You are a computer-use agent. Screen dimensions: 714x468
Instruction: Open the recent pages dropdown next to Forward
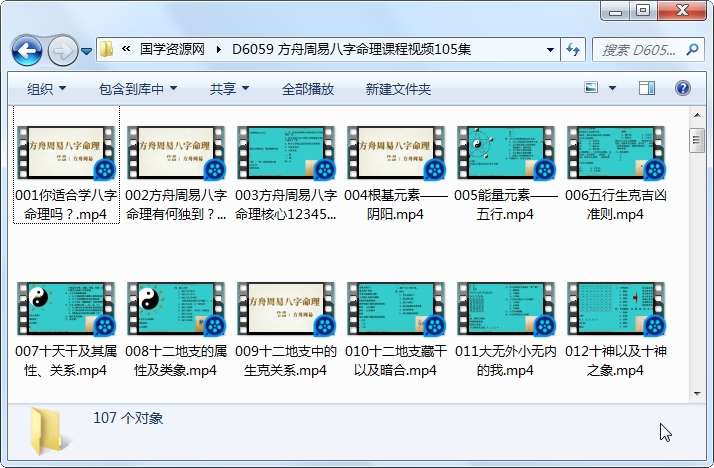pyautogui.click(x=87, y=50)
